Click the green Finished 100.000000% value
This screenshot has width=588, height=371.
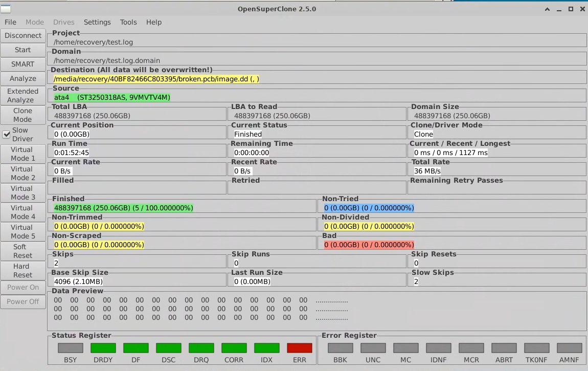[x=123, y=207]
